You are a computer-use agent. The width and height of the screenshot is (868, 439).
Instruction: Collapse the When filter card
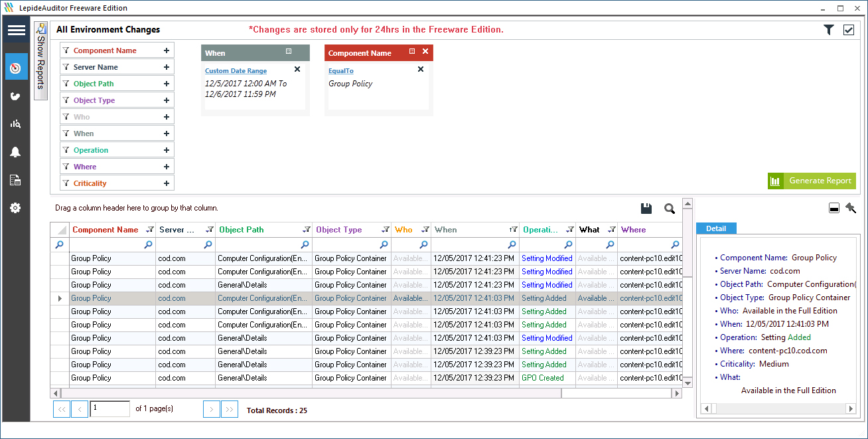tap(289, 51)
